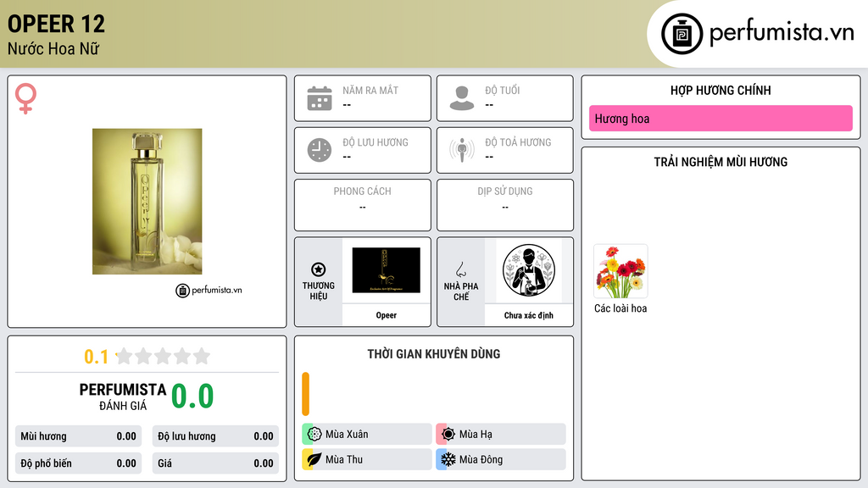Click the green 0.0 Perfumista score
Image resolution: width=868 pixels, height=488 pixels.
coord(192,396)
